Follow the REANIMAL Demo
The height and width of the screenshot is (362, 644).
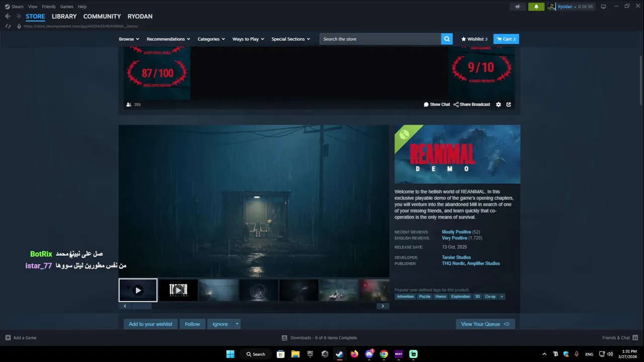[192, 324]
